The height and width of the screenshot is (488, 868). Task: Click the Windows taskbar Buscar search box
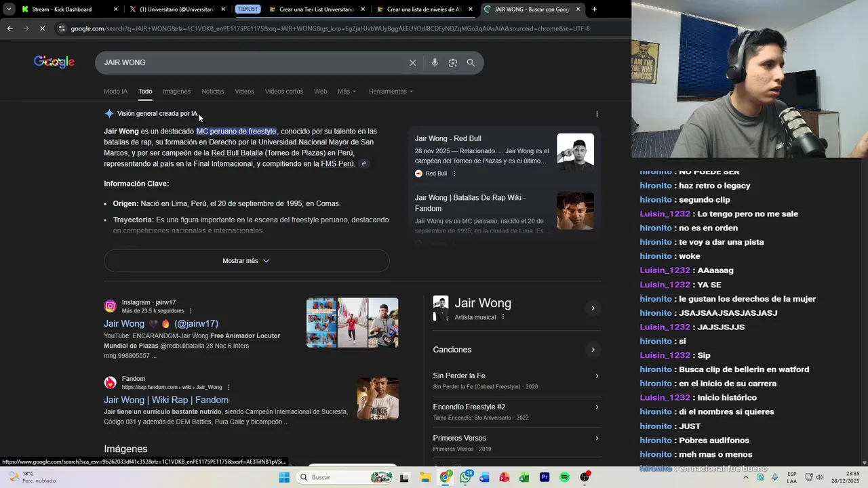346,478
